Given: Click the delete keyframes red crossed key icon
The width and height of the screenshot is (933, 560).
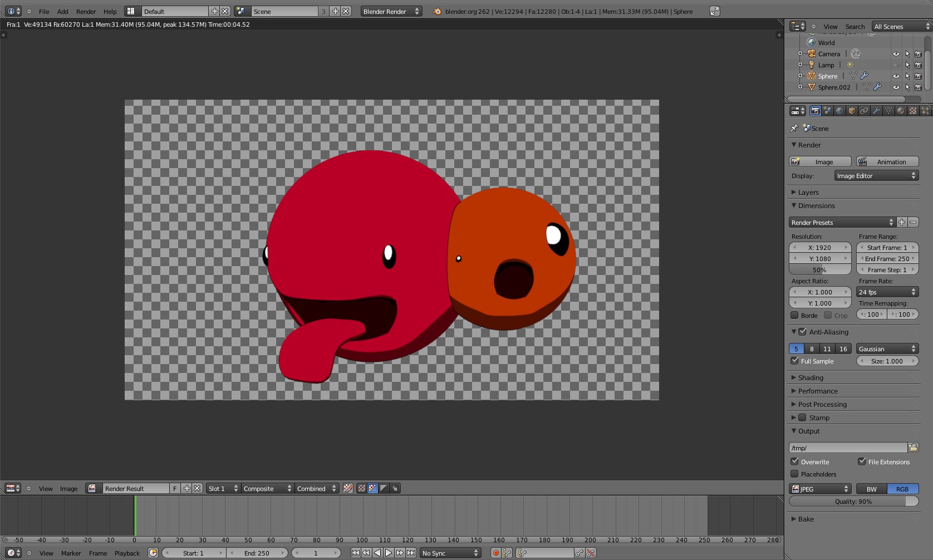Looking at the screenshot, I should [591, 553].
